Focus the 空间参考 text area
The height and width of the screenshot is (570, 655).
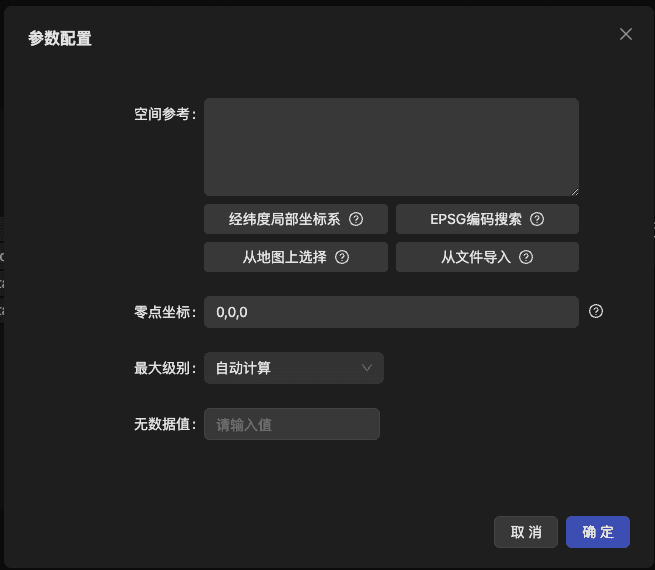point(391,146)
